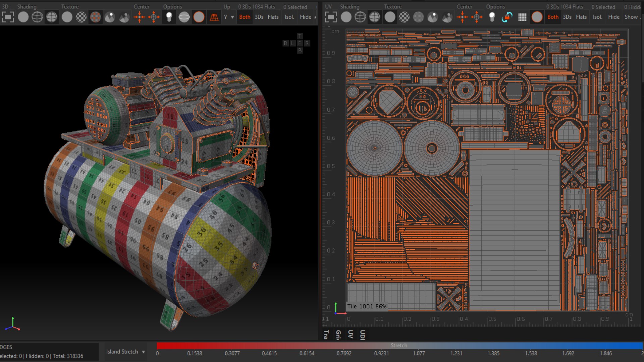Toggle shaded-with-wire mode in 3D Shading
Screen dimensions: 644x362
[x=52, y=17]
